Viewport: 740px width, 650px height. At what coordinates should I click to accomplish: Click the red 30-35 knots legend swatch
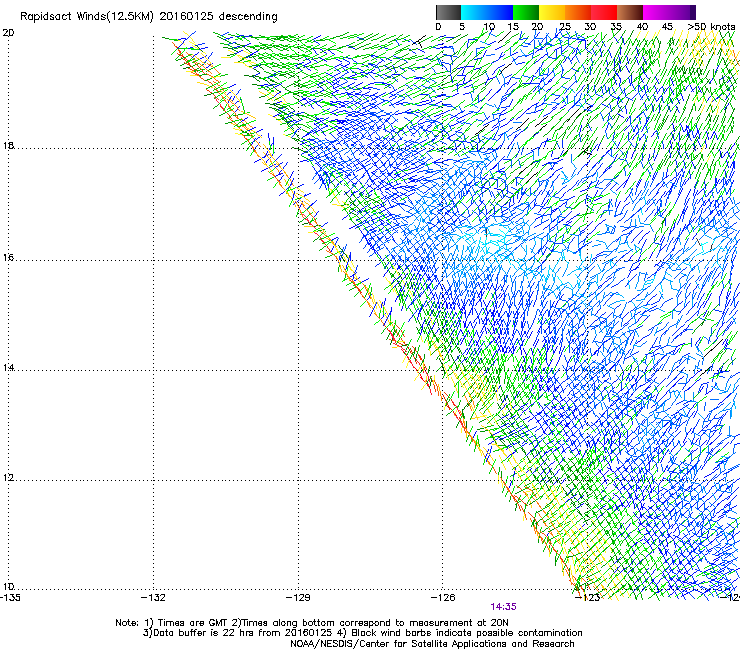point(604,12)
